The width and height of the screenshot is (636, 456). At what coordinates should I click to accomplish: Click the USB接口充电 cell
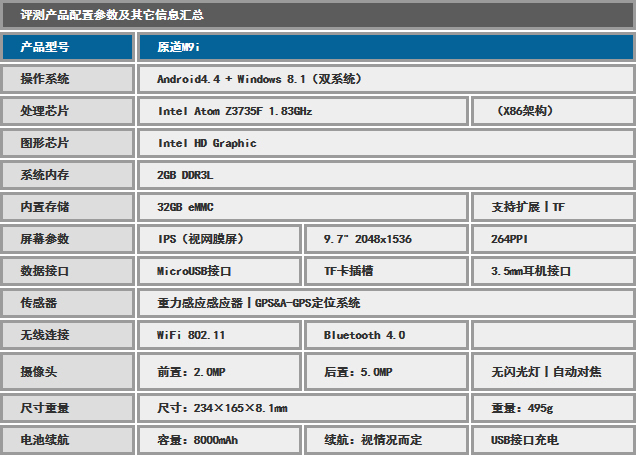click(553, 440)
